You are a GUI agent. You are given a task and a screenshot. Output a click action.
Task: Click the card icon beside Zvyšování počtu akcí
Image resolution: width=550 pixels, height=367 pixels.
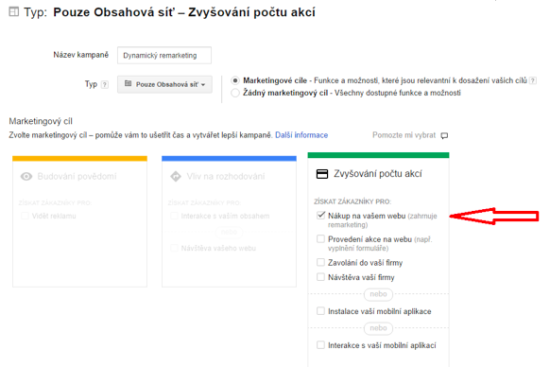pyautogui.click(x=322, y=174)
